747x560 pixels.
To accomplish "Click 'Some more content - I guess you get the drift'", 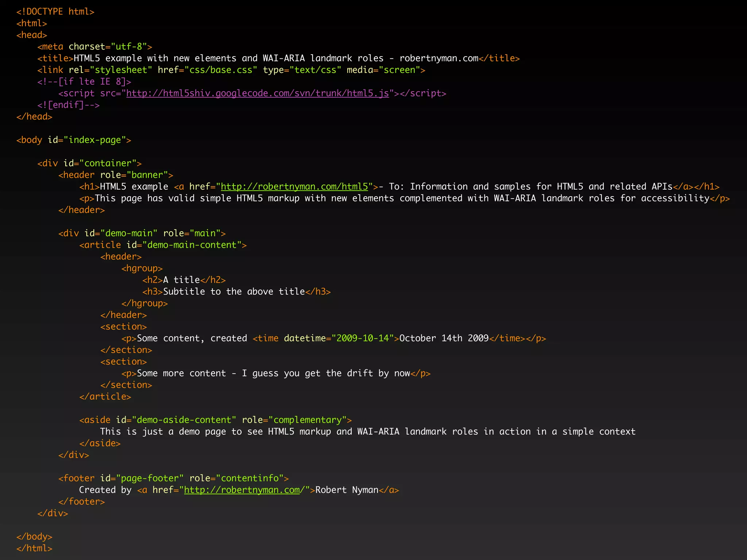I will [x=274, y=373].
